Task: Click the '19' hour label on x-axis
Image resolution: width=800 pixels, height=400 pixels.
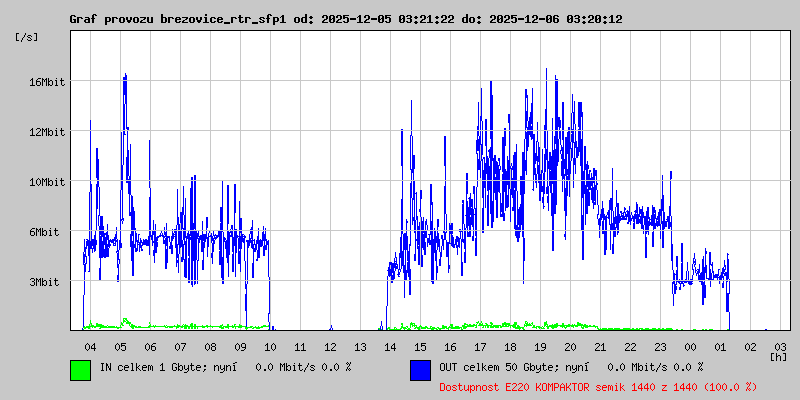Action: 540,347
